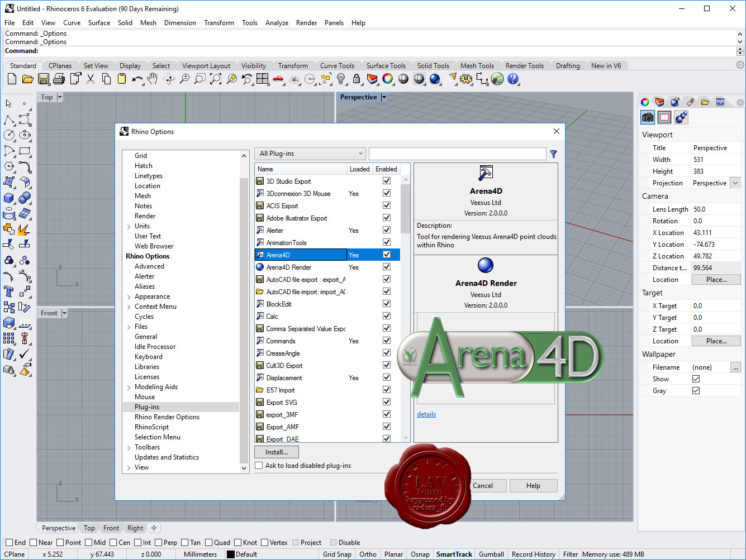This screenshot has height=560, width=746.
Task: Switch to the Surface Tools toolbar tab
Action: pos(386,66)
